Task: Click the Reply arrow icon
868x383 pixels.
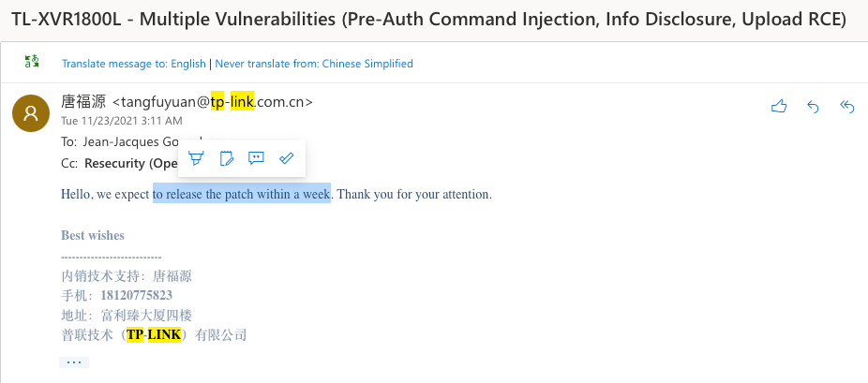Action: point(813,107)
